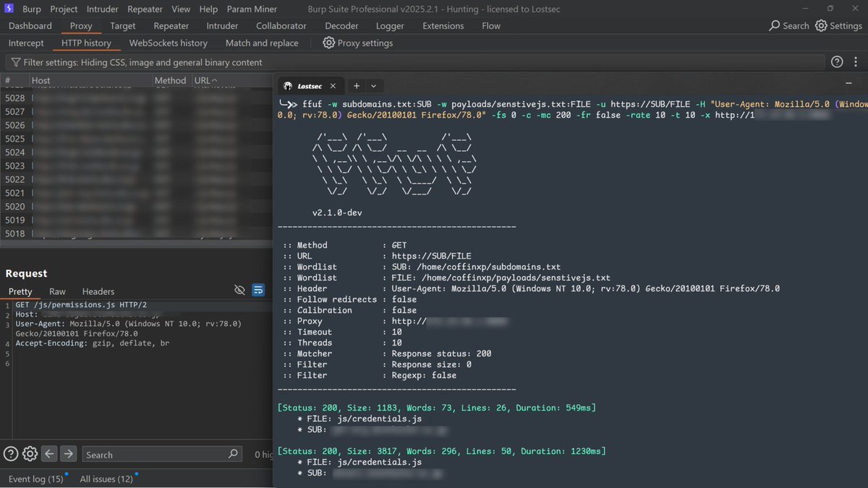868x488 pixels.
Task: Open the Repeater menu in menu bar
Action: (145, 9)
